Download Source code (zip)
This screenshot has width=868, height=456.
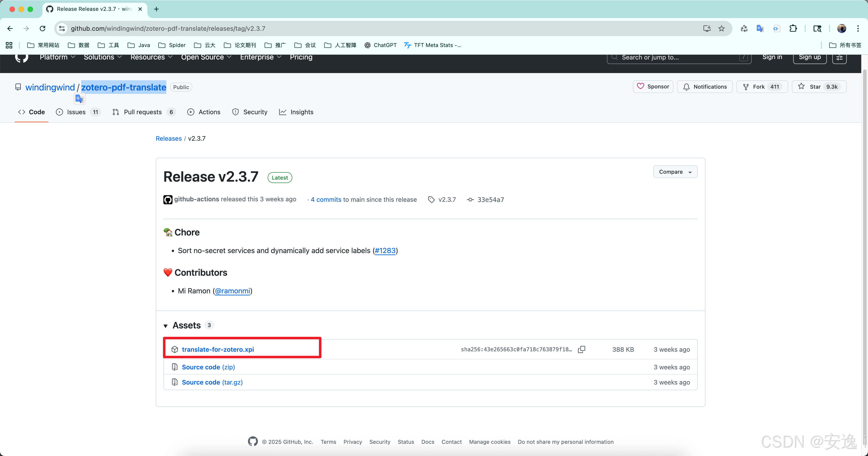click(x=208, y=367)
